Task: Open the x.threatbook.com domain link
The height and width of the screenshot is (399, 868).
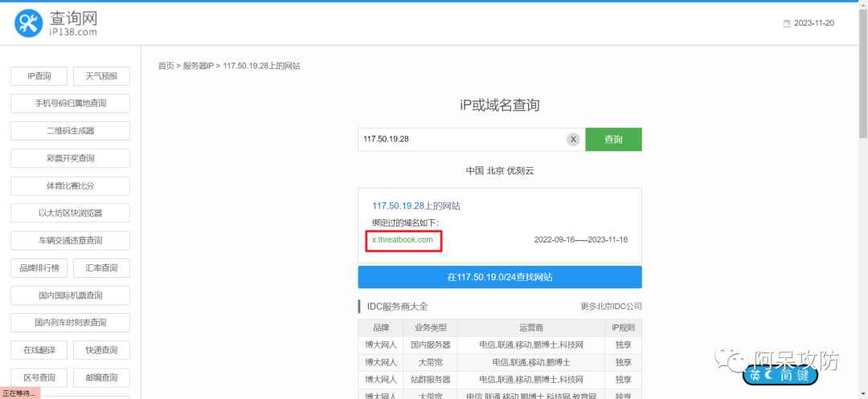Action: 403,239
